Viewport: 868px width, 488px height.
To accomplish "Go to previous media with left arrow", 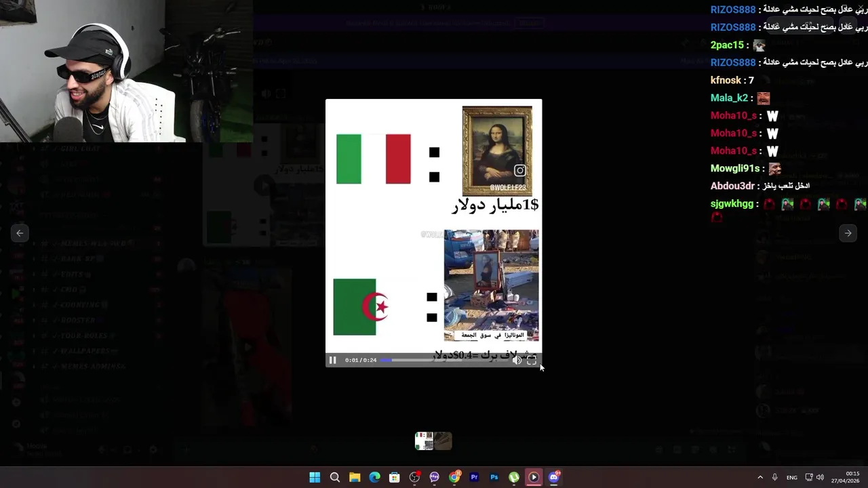I will click(x=20, y=232).
